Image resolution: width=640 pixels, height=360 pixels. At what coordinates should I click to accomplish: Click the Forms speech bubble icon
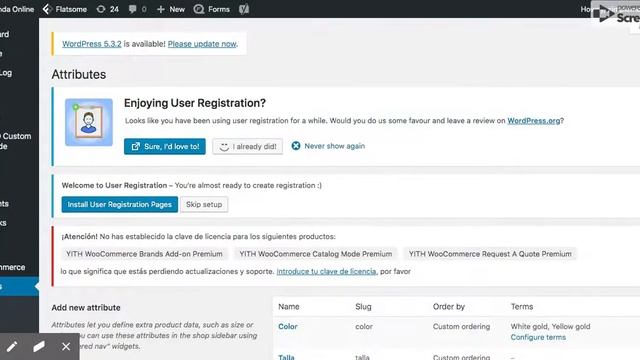(x=199, y=9)
